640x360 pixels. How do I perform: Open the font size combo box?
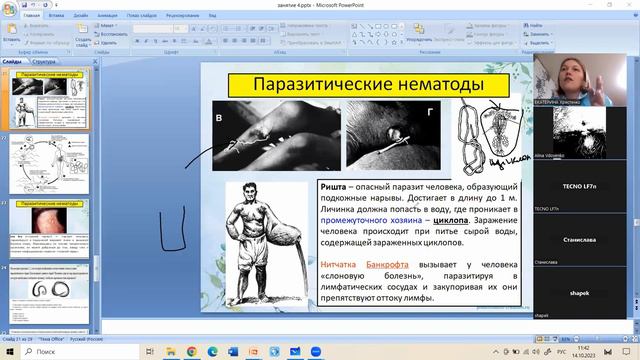[181, 29]
